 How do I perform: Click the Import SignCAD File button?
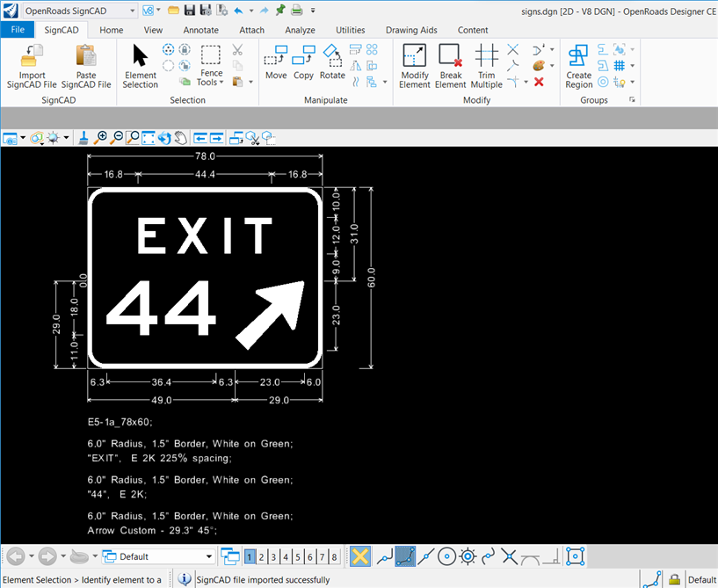32,67
